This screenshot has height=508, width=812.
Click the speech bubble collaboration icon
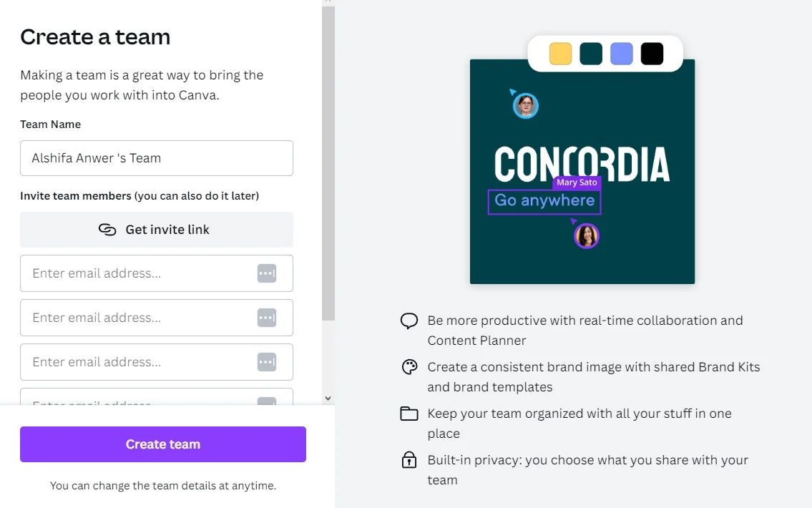tap(409, 321)
